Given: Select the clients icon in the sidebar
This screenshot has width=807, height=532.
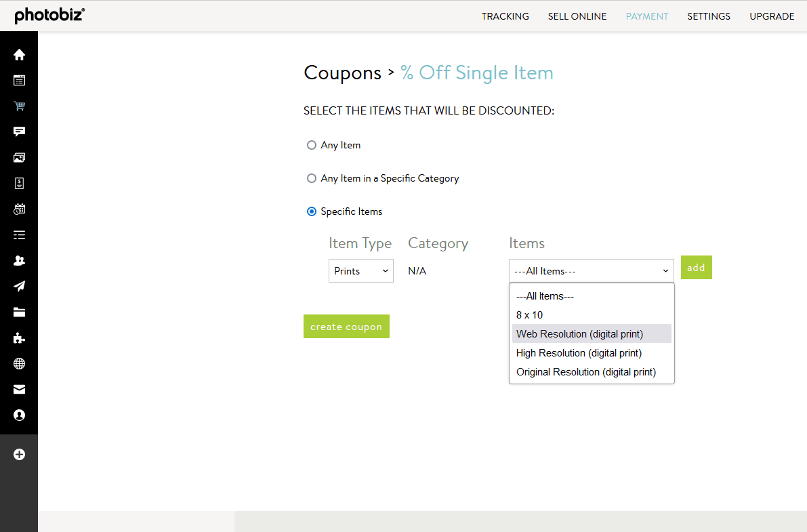Looking at the screenshot, I should coord(19,260).
